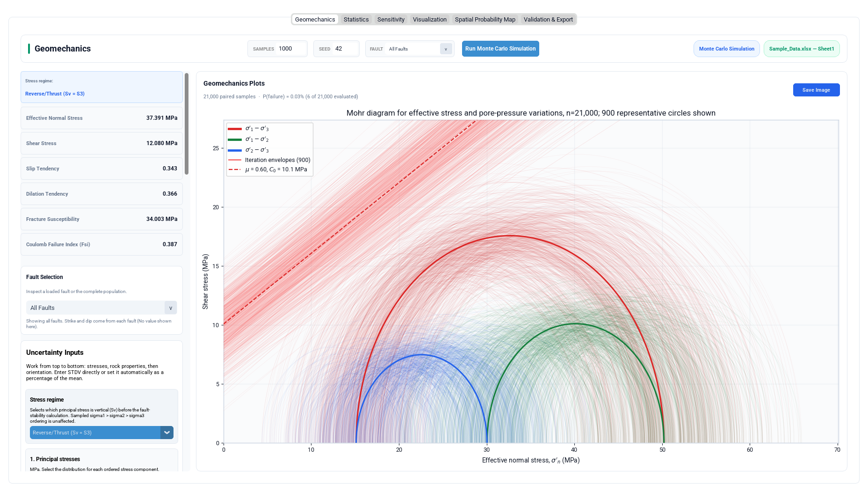Click the red σ'1 − σ'3 legend swatch
Screen dimensions: 868x492
pyautogui.click(x=235, y=129)
